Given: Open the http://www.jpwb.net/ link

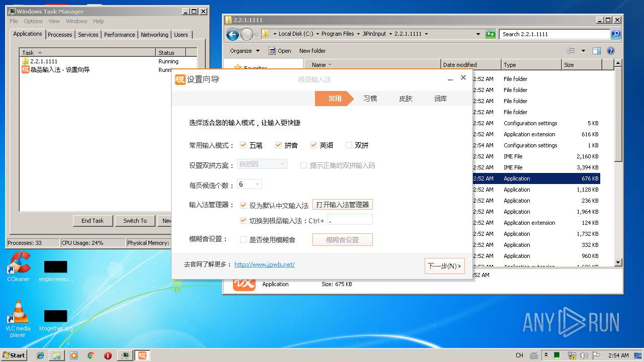Looking at the screenshot, I should 265,264.
